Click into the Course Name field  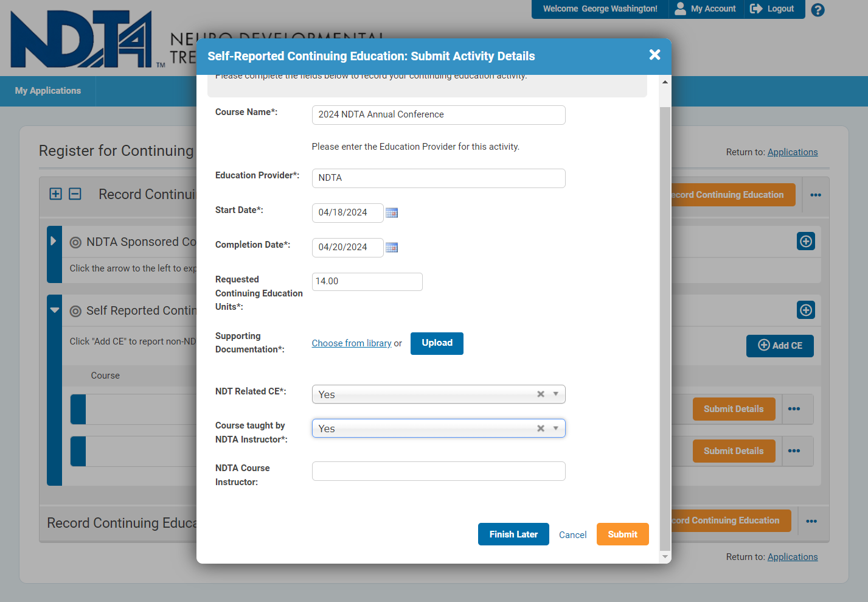[439, 115]
